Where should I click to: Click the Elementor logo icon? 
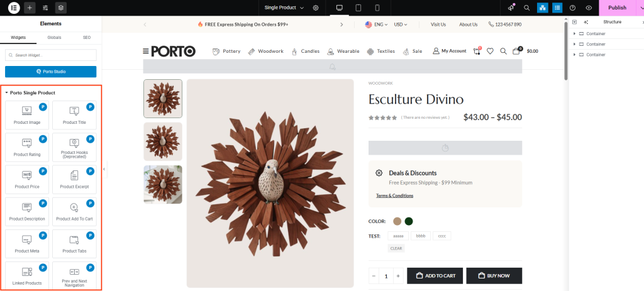click(x=13, y=8)
